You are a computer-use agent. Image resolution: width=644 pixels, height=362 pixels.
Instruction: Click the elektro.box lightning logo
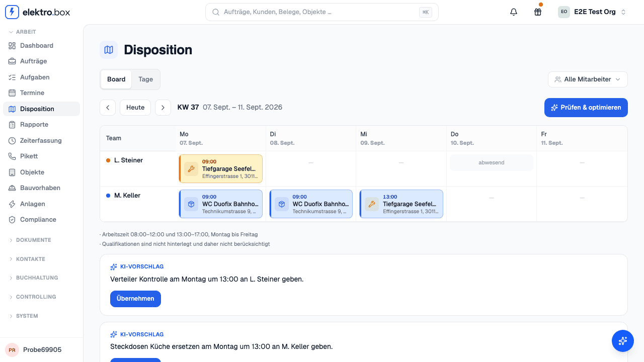click(x=12, y=12)
